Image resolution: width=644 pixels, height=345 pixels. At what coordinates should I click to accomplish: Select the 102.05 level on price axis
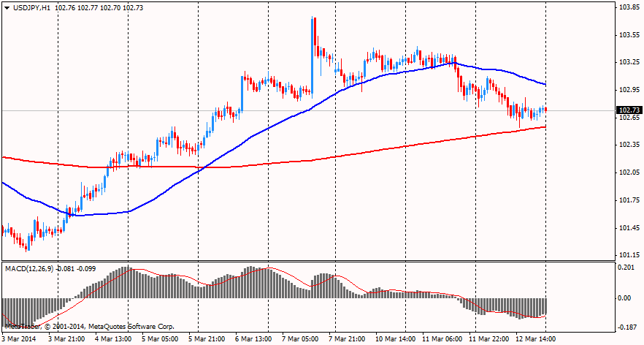click(629, 172)
